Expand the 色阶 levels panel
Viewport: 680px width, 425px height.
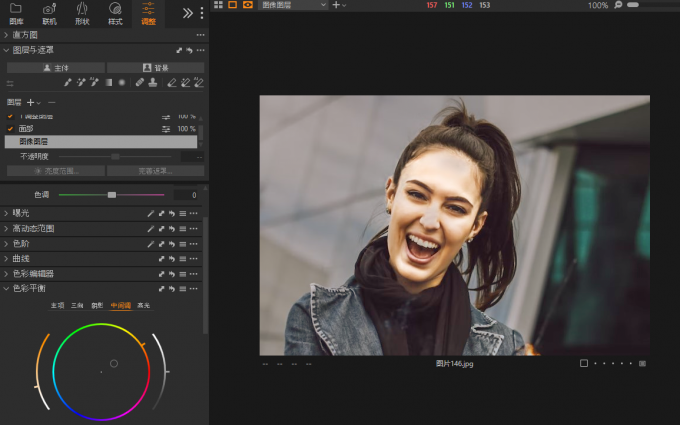click(x=6, y=244)
